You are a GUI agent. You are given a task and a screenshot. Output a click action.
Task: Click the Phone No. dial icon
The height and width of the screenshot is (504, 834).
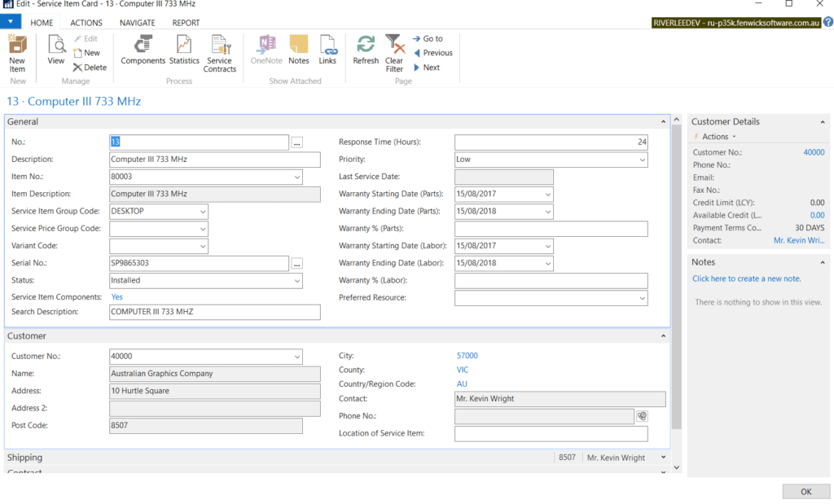642,416
